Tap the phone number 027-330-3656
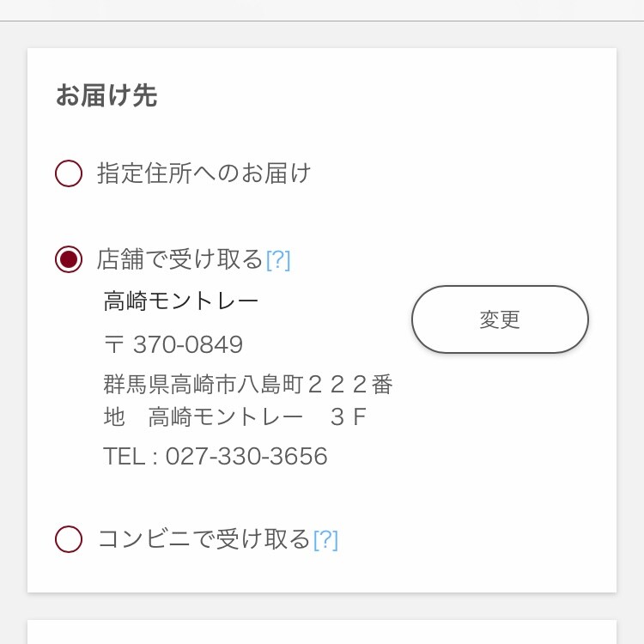Screen dimensions: 644x644 [246, 457]
